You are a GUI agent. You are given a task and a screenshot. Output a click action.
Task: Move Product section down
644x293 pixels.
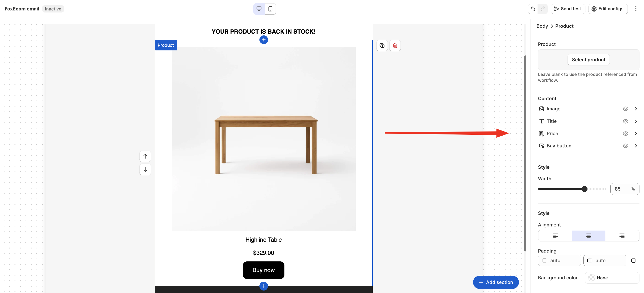145,170
